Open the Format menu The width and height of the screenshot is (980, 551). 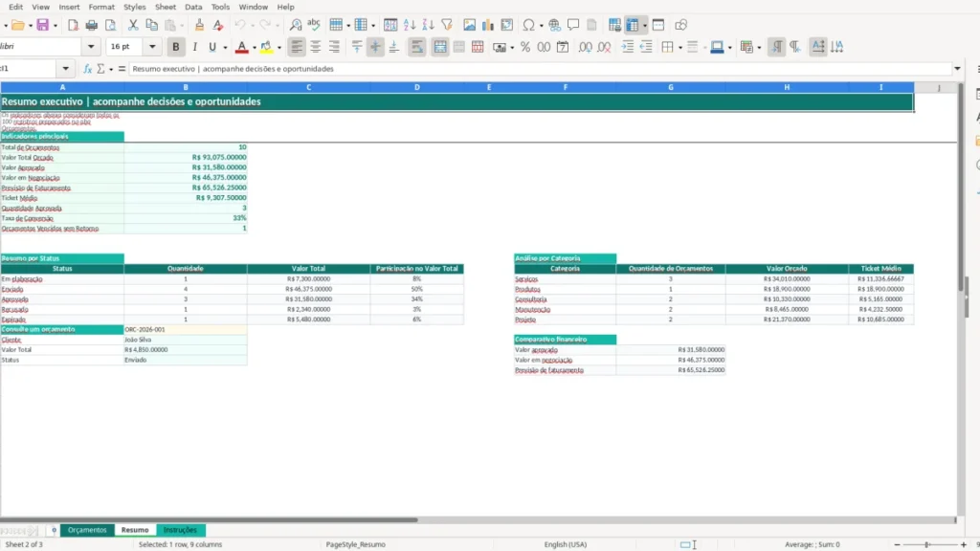pos(101,7)
